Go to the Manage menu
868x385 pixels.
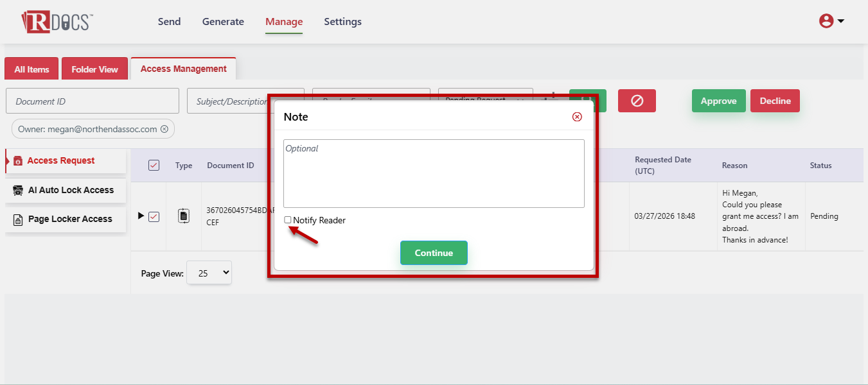284,22
